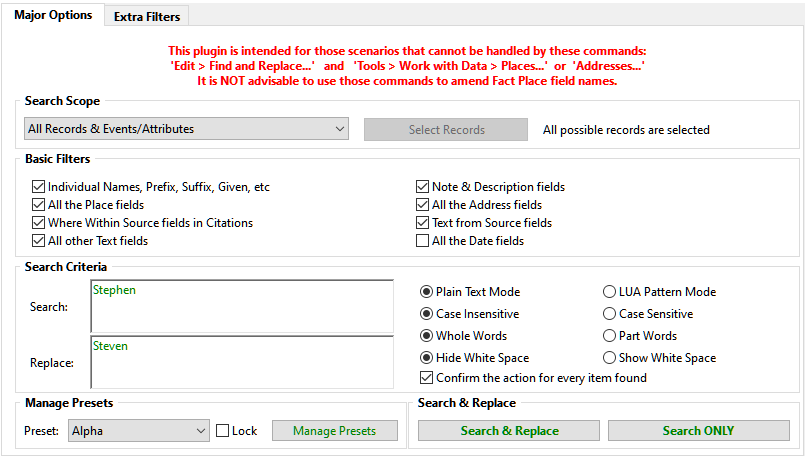
Task: Open the Search Scope dropdown
Action: [x=186, y=129]
